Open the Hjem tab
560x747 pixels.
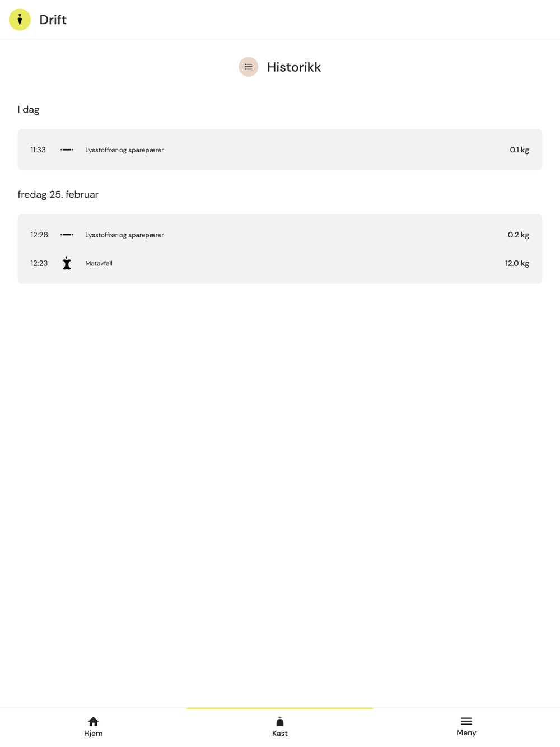(x=94, y=727)
